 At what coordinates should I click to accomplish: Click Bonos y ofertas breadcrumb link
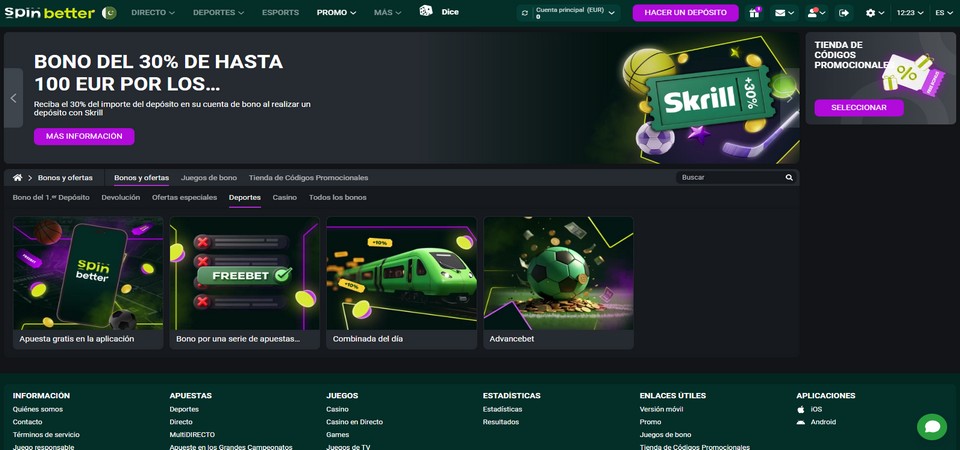tap(66, 178)
